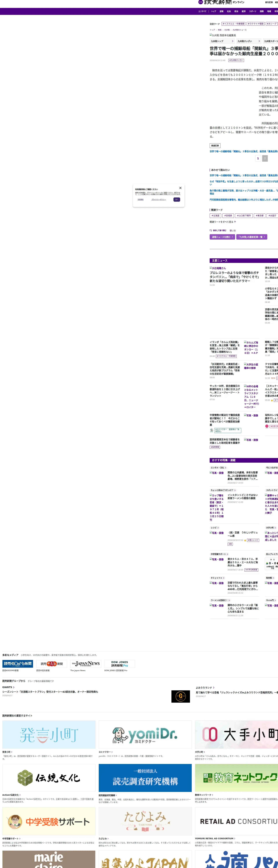
Task: Select 社会 in the navigation bar
Action: [x=229, y=11]
